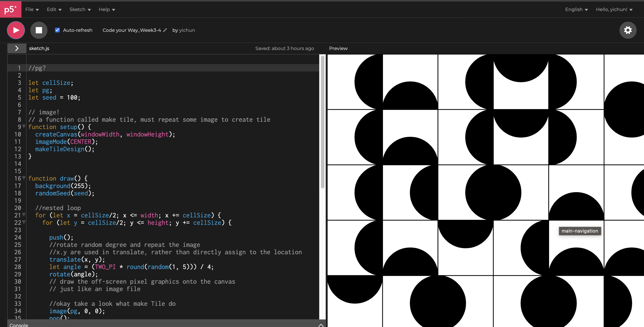Expand the file sidebar chevron

(17, 48)
